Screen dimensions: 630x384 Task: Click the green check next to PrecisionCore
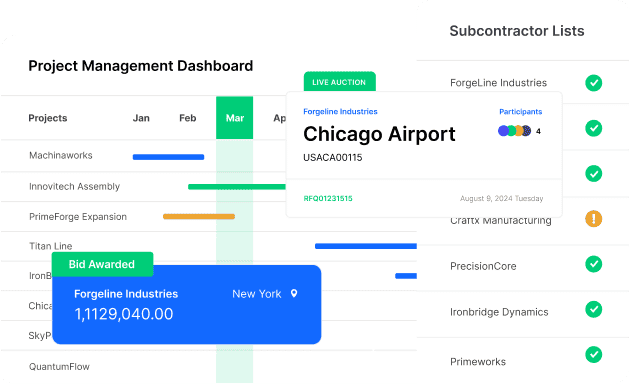point(593,264)
